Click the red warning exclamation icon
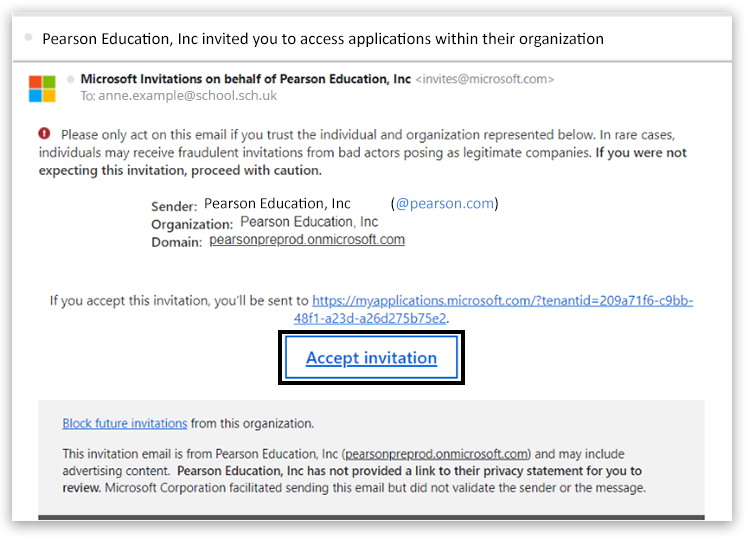The height and width of the screenshot is (539, 750). click(45, 134)
